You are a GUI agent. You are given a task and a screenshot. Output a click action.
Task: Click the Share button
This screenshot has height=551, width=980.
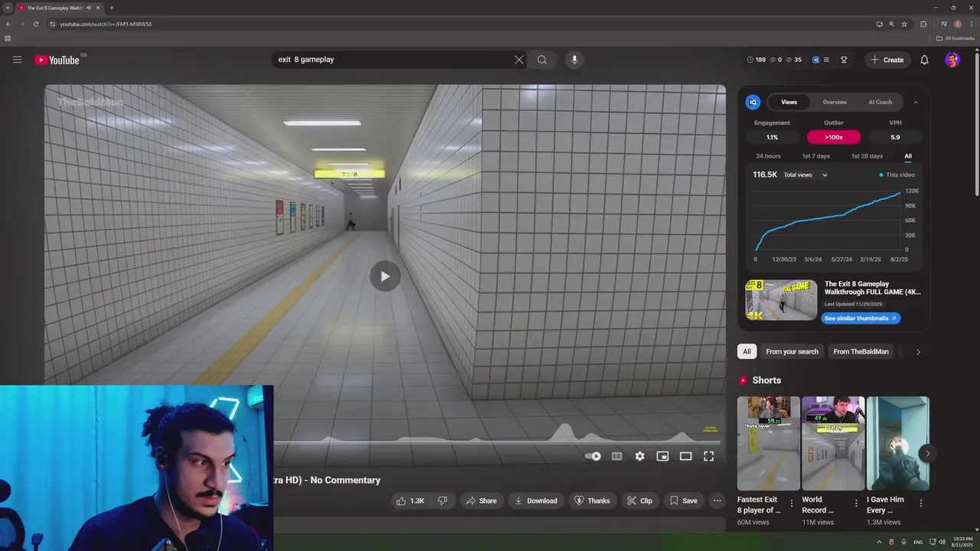481,500
